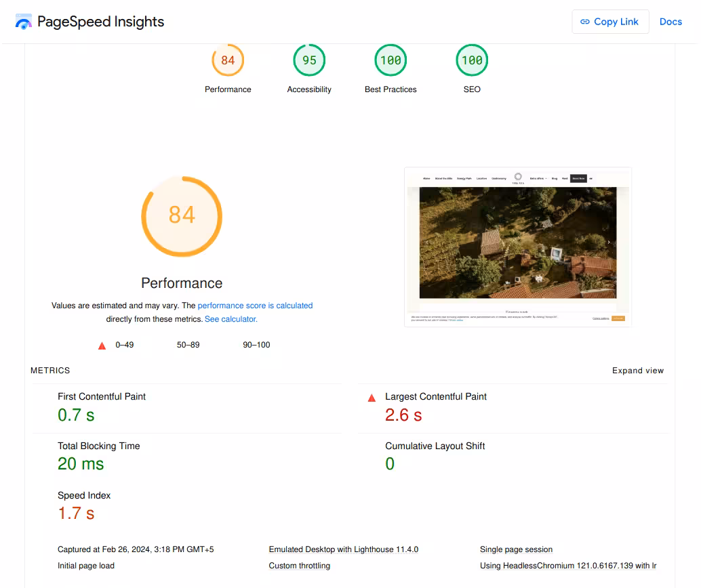Select the Best Practices 100 score gauge
Image resolution: width=701 pixels, height=588 pixels.
click(390, 60)
